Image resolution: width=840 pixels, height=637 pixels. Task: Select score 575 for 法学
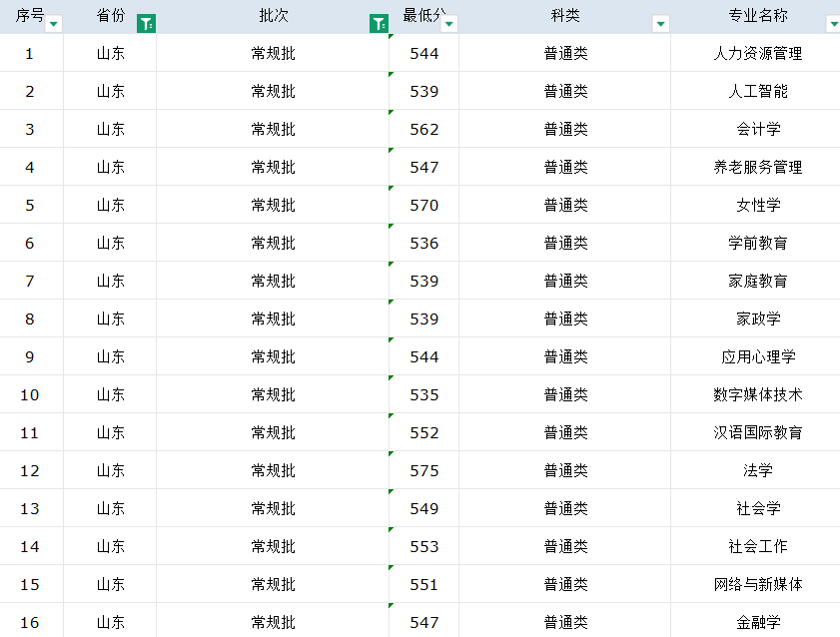coord(423,470)
